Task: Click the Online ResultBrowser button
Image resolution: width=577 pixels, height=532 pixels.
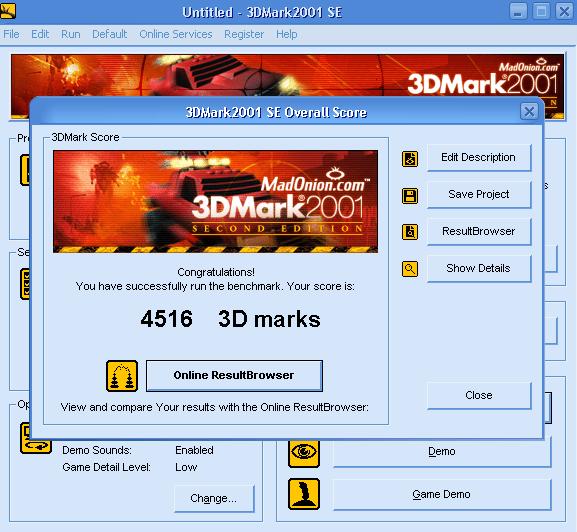Action: coord(234,376)
